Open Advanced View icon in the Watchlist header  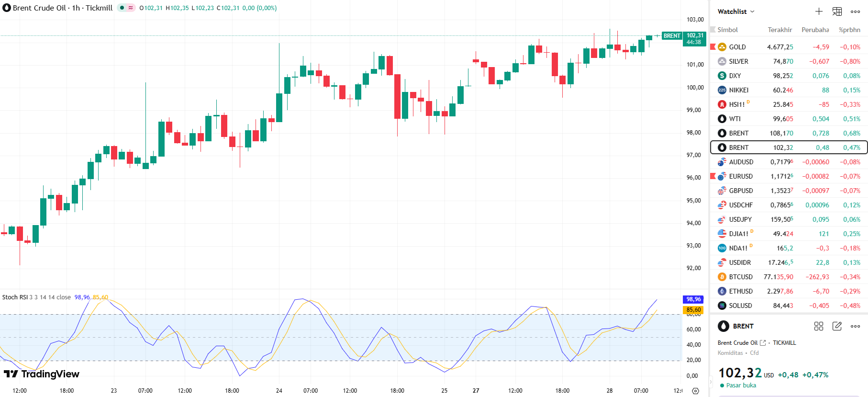point(837,11)
